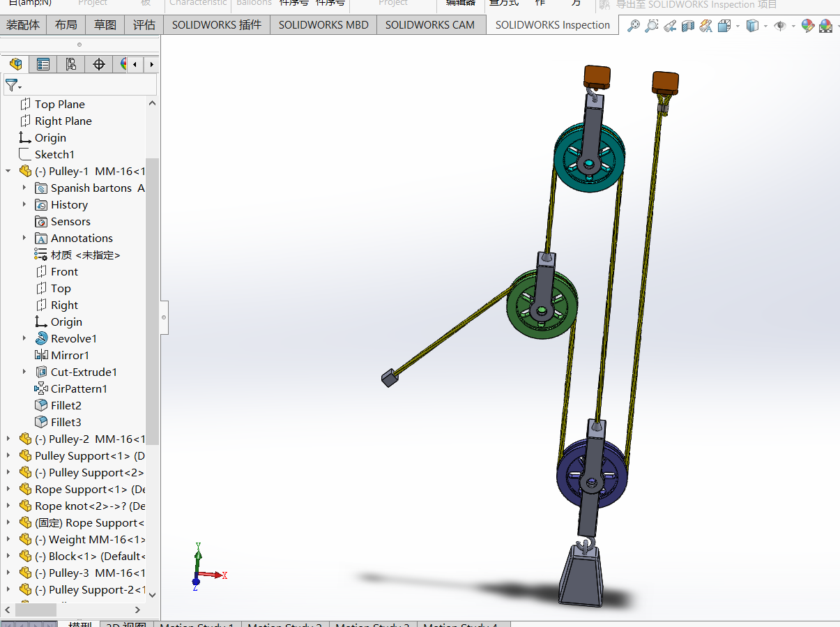Switch to the 草图 ribbon tab
The image size is (840, 627).
coord(105,25)
